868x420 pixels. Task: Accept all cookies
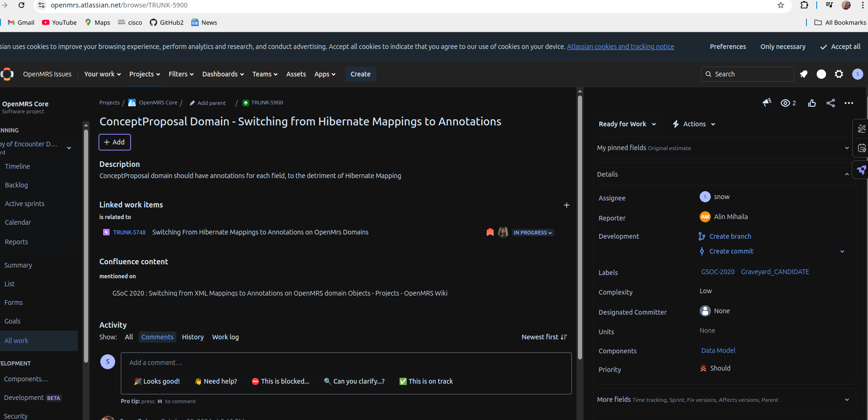[x=840, y=47]
